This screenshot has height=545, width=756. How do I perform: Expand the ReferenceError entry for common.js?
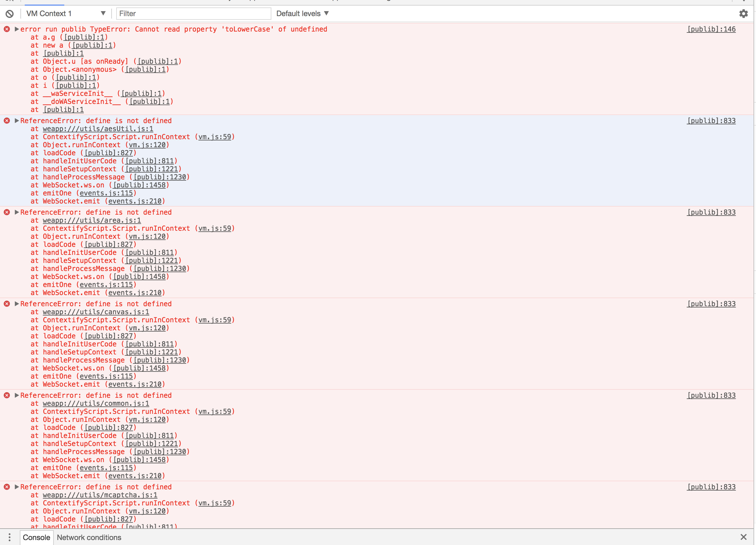(x=16, y=395)
